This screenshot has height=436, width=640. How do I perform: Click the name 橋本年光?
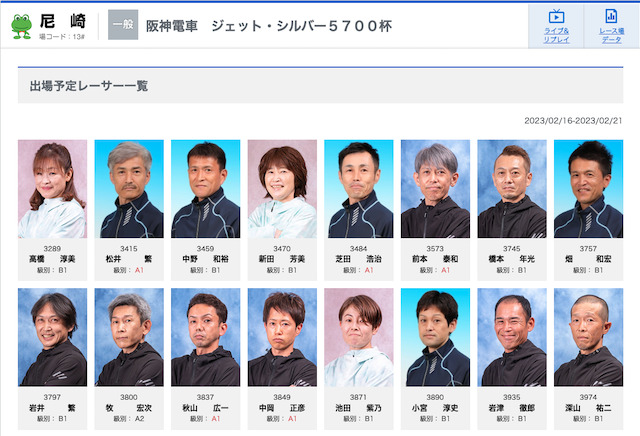tap(511, 259)
